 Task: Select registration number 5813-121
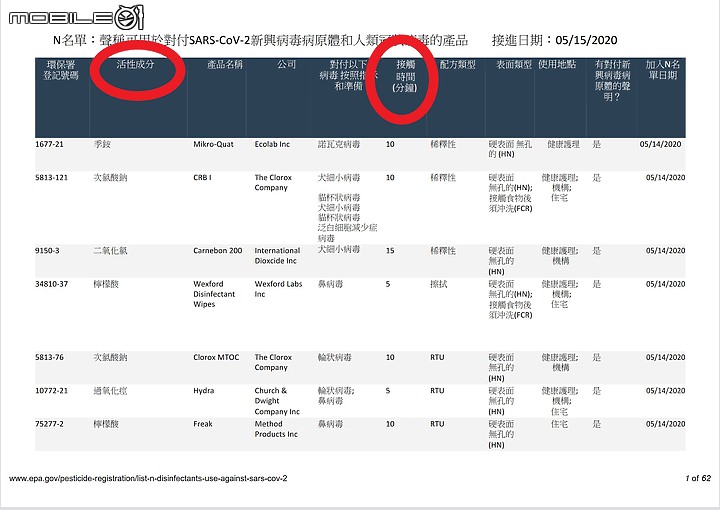pos(51,178)
